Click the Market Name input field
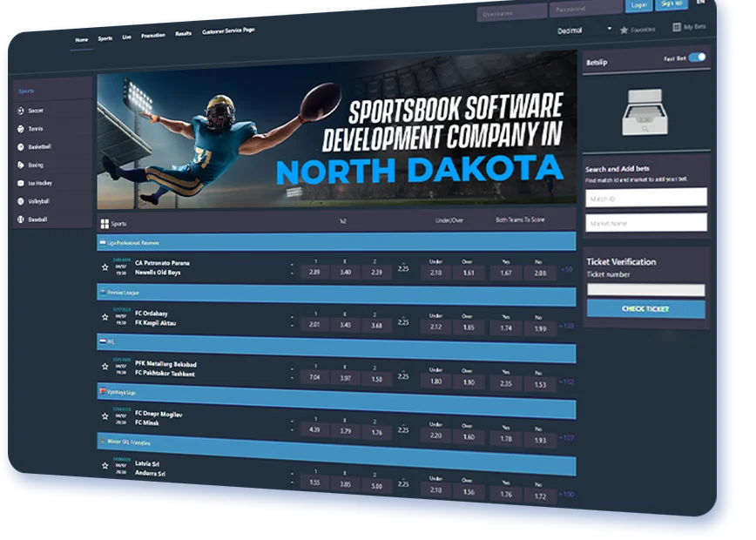The image size is (756, 540). click(646, 223)
